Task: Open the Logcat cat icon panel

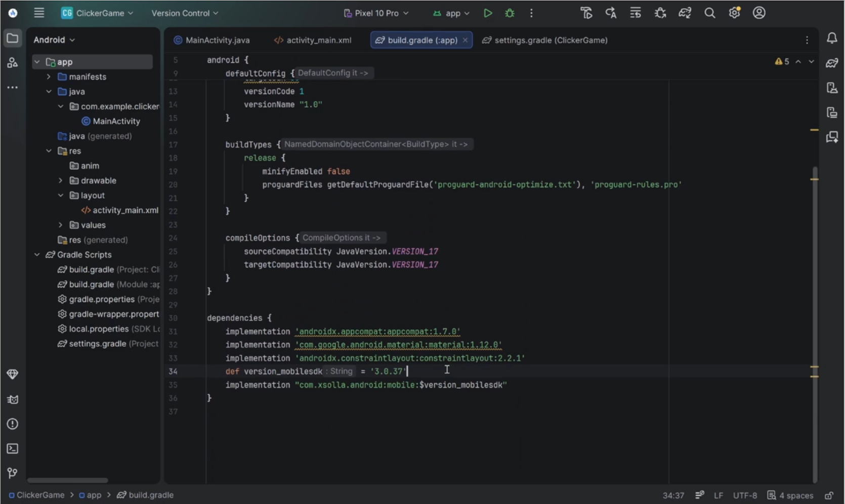Action: [x=13, y=399]
